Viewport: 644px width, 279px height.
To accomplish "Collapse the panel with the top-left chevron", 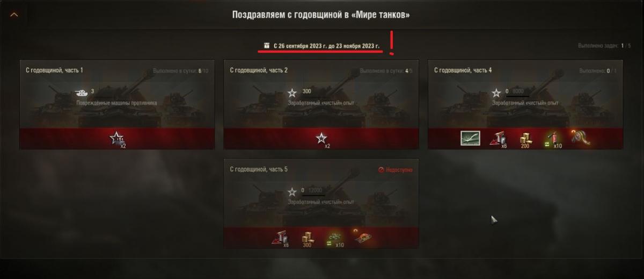I will pyautogui.click(x=14, y=15).
